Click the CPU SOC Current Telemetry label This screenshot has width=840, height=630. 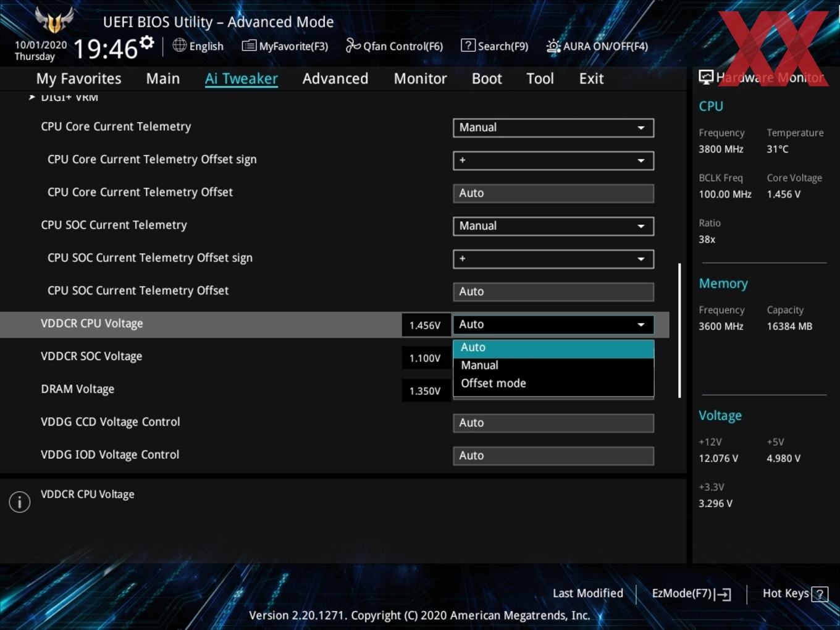tap(114, 225)
